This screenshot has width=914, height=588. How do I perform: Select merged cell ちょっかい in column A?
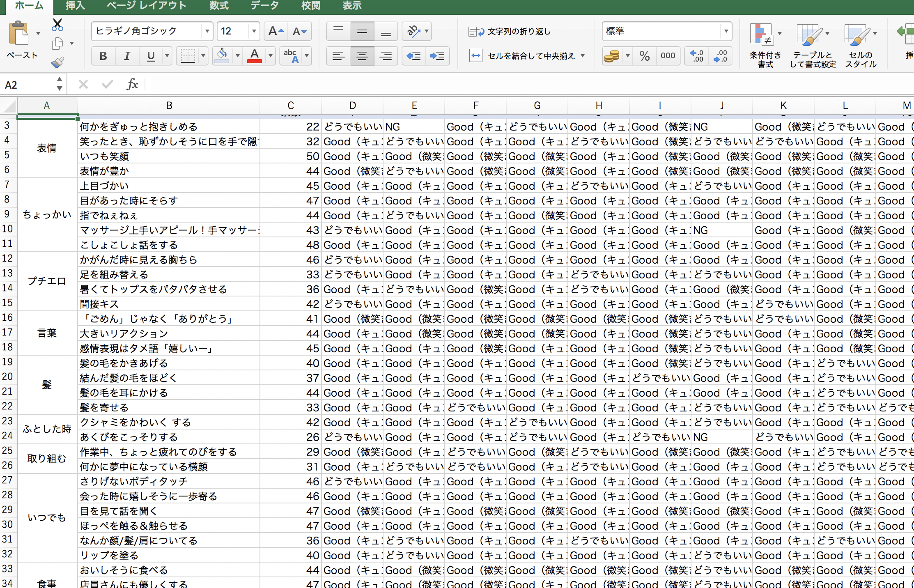(47, 215)
